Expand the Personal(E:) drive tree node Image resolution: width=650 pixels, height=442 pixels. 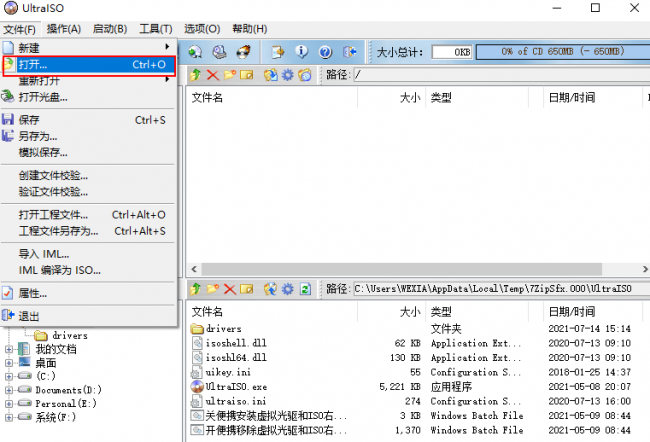point(8,403)
